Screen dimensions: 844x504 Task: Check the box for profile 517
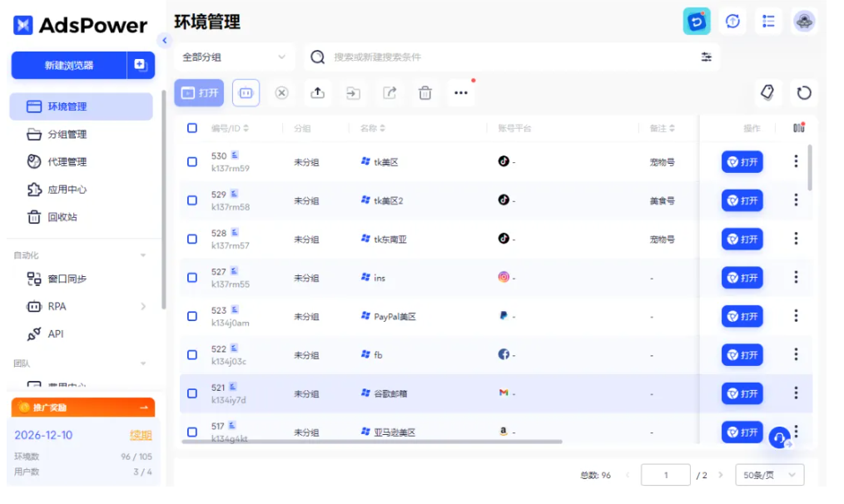pos(192,432)
